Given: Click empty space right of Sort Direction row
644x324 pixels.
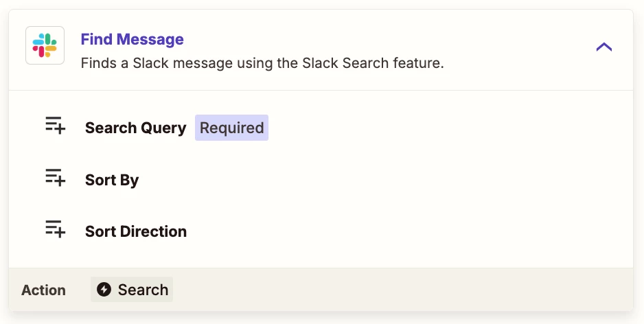Looking at the screenshot, I should (x=412, y=231).
